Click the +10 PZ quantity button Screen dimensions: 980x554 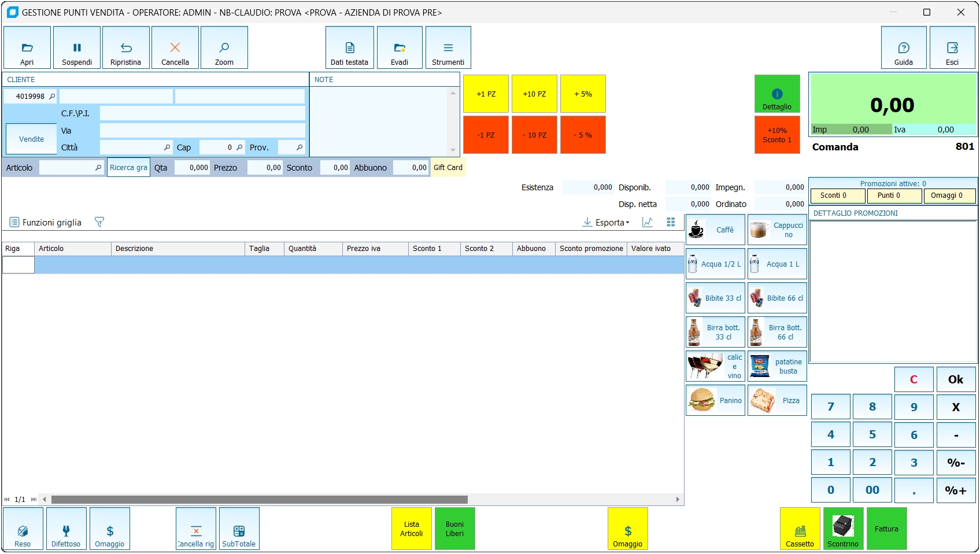coord(534,94)
